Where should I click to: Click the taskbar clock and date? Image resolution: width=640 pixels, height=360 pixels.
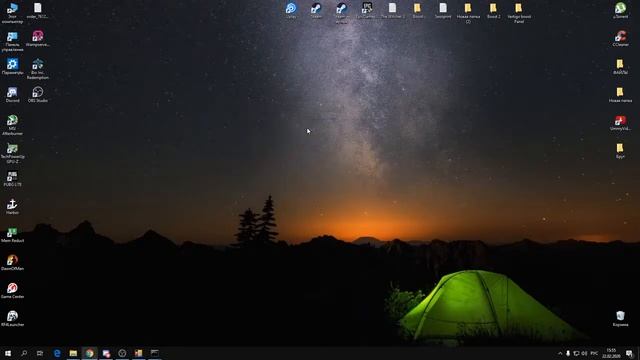coord(611,353)
